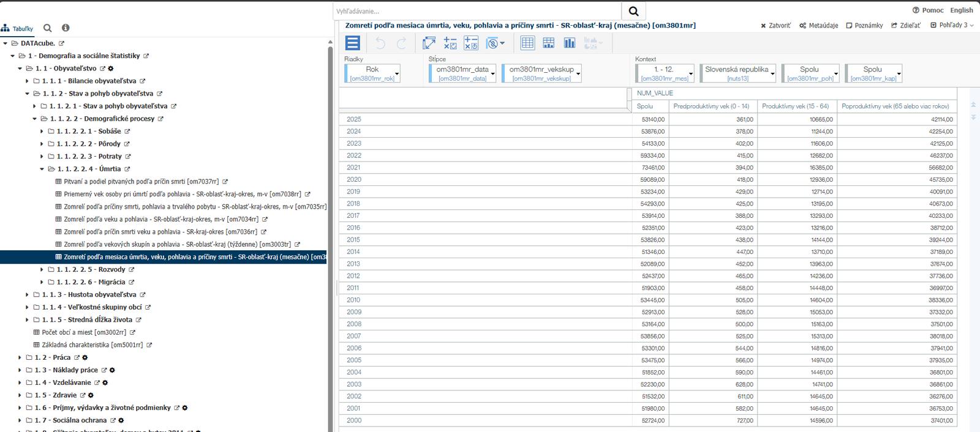980x432 pixels.
Task: Click the magnifier button next to the search box
Action: pos(633,11)
